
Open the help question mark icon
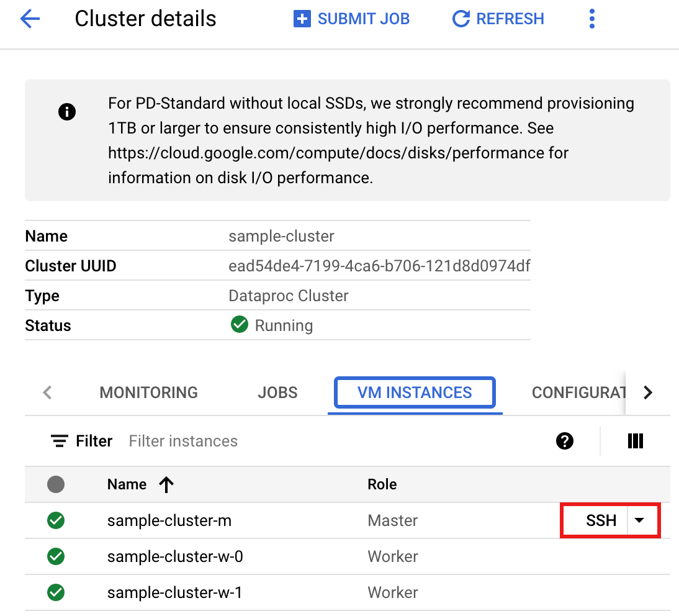pos(564,441)
